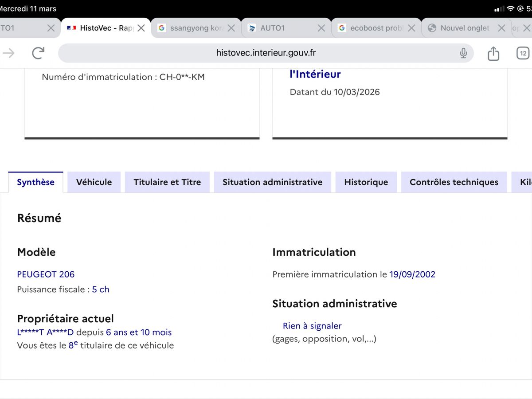The height and width of the screenshot is (399, 532).
Task: Open the share sheet icon
Action: (x=493, y=53)
